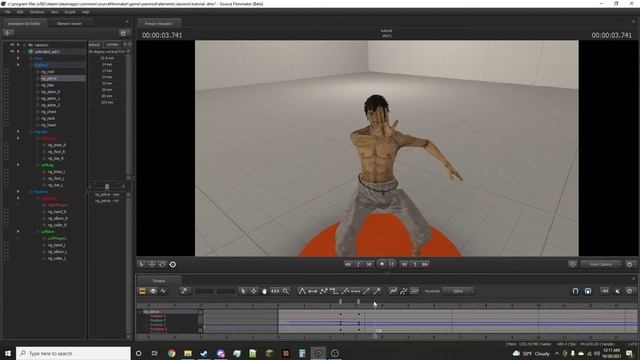The height and width of the screenshot is (360, 640).
Task: Open Animation Set Editor gear settings
Action: pos(123,33)
